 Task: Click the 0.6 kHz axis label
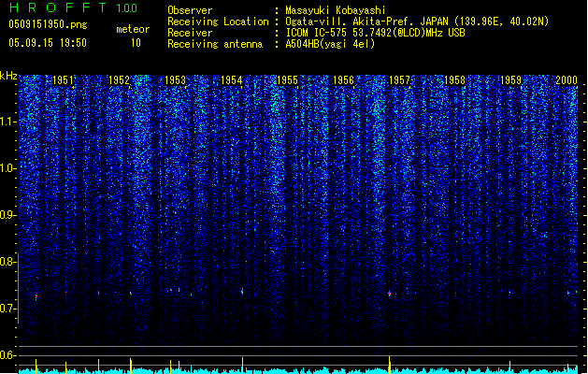8,355
